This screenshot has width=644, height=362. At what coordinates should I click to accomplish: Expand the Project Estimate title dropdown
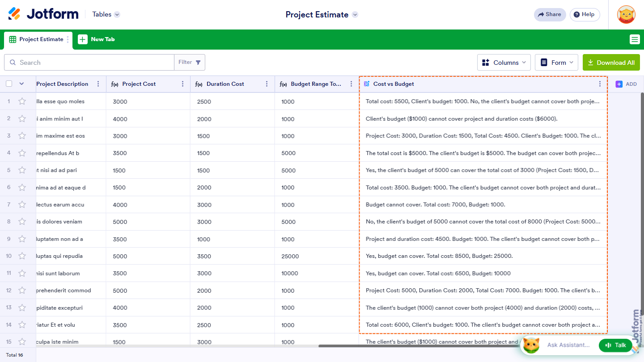(355, 15)
